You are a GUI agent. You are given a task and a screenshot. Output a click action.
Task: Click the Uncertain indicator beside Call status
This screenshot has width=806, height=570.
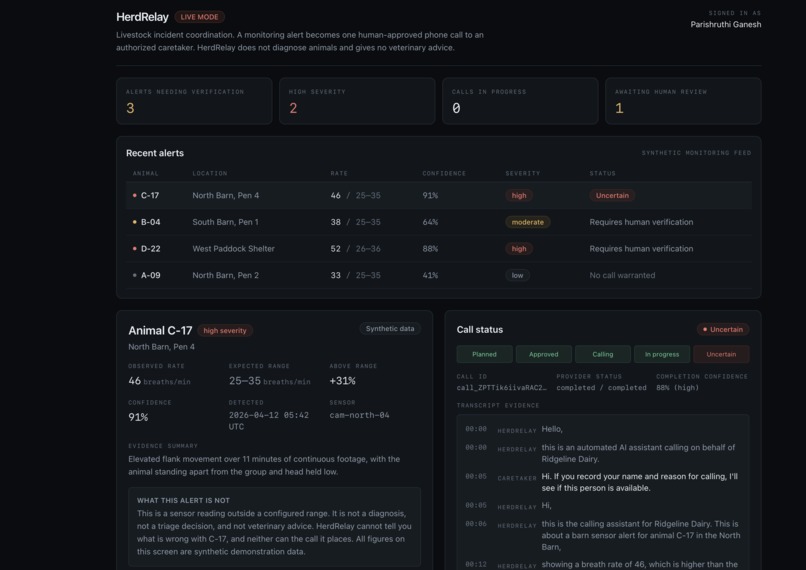pyautogui.click(x=723, y=329)
